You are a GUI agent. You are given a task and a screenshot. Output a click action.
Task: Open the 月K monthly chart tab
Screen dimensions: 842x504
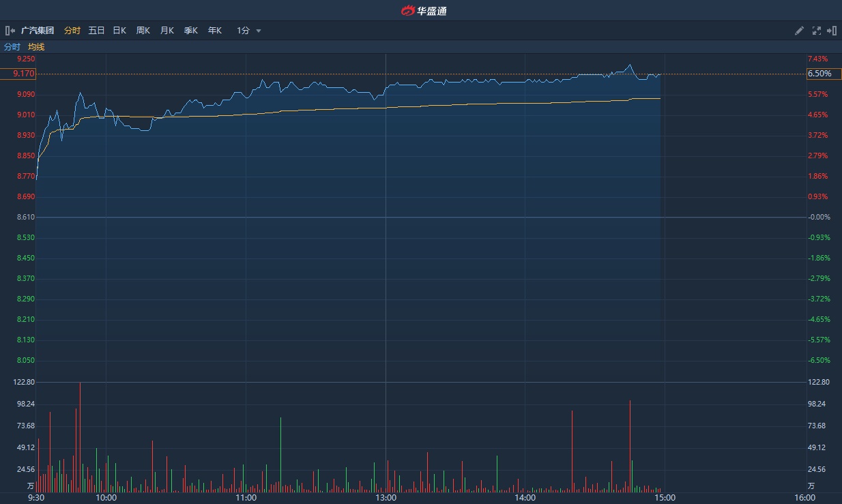pos(167,31)
